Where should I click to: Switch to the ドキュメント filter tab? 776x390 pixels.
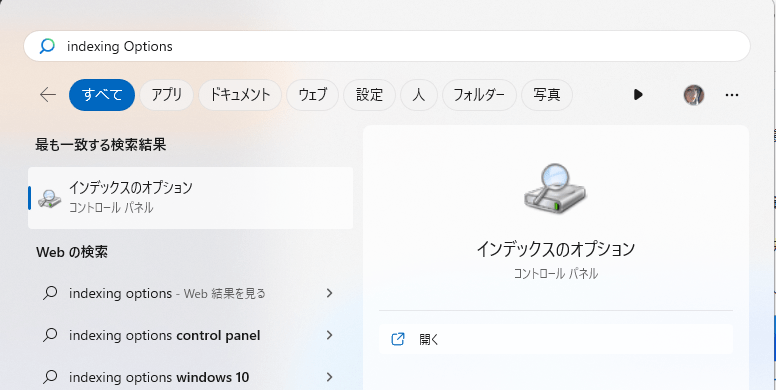[x=240, y=95]
